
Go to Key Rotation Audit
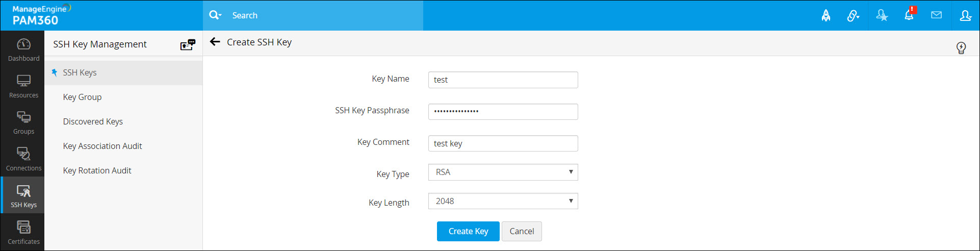click(x=97, y=170)
